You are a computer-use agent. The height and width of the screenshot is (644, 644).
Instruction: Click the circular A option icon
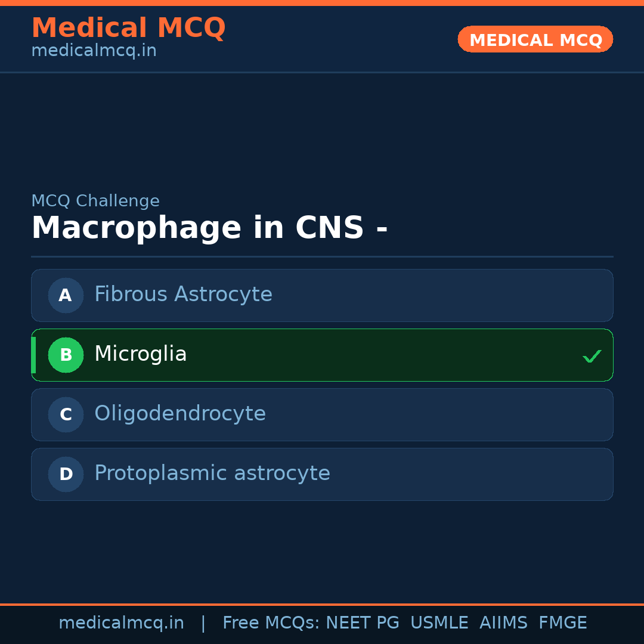pos(66,295)
